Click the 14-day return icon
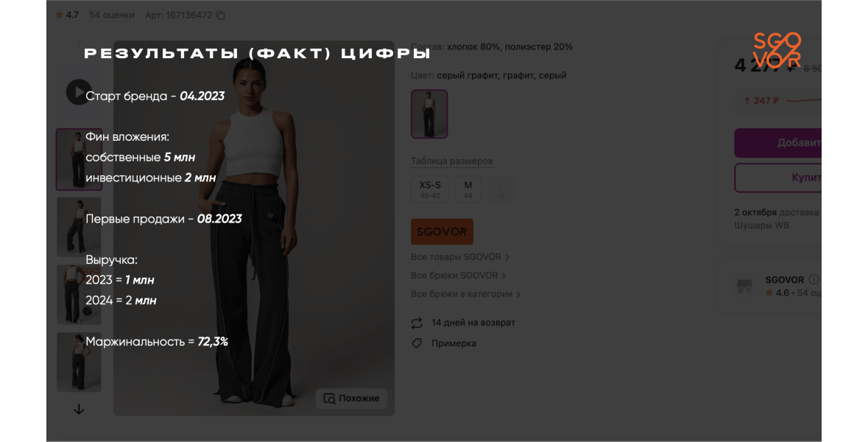This screenshot has width=868, height=442. click(x=417, y=323)
